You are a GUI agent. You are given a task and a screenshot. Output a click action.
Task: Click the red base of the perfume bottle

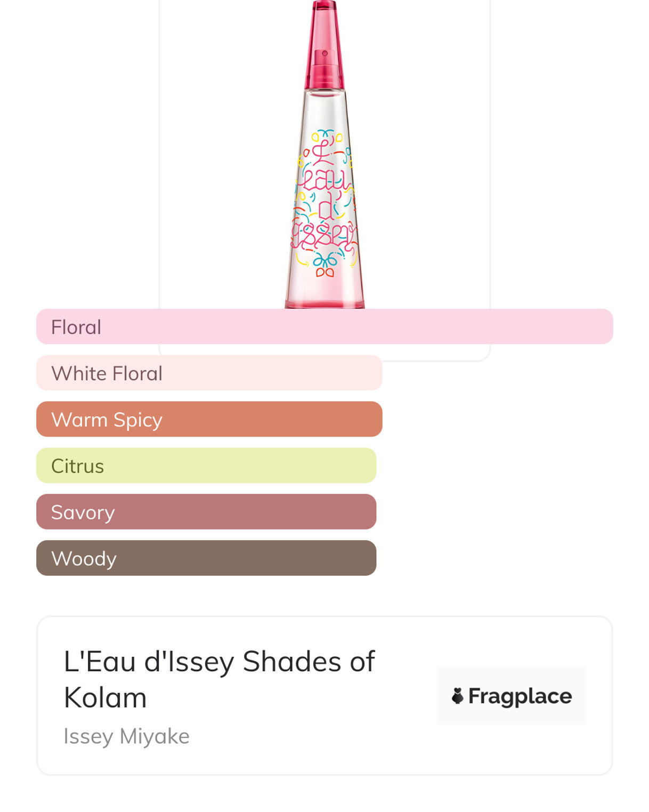point(324,304)
